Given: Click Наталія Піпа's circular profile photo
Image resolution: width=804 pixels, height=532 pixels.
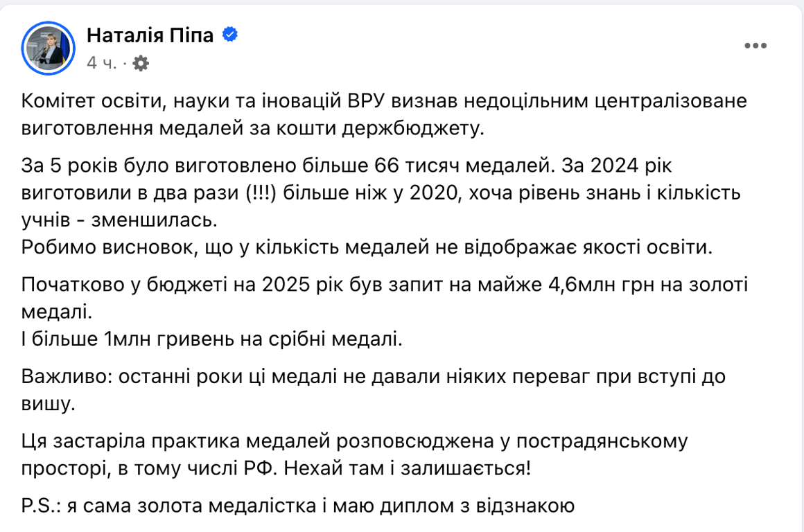Looking at the screenshot, I should click(x=49, y=45).
